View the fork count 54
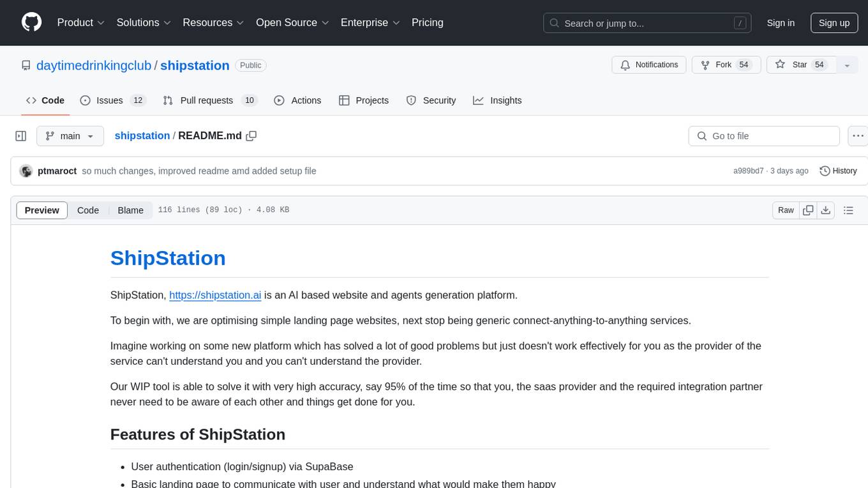This screenshot has width=868, height=488. [744, 65]
